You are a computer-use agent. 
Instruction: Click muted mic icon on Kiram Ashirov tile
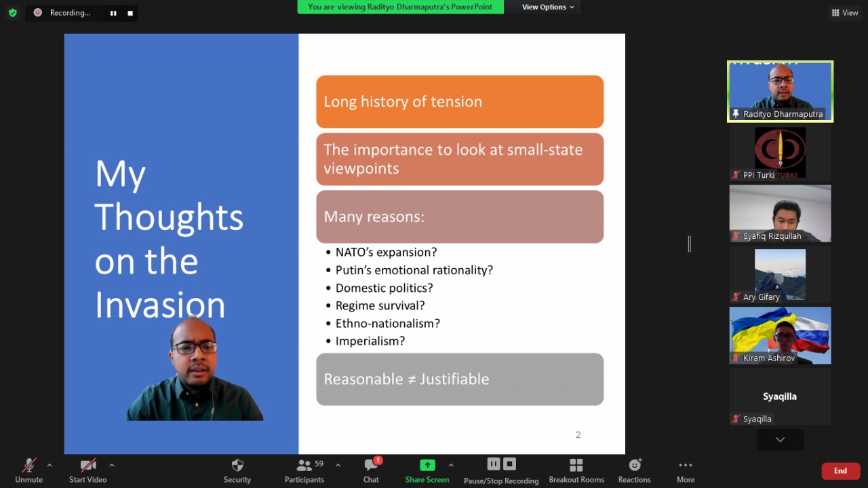pos(736,358)
